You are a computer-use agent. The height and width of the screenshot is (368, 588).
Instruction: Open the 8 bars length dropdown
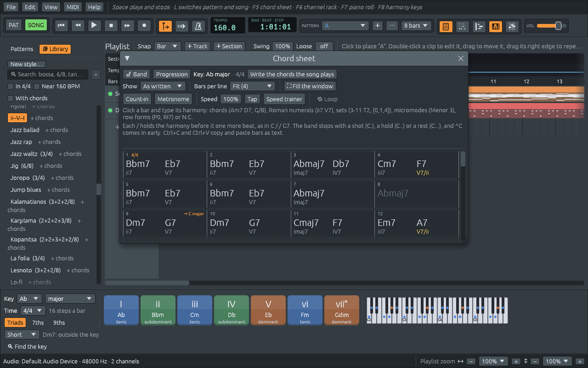click(x=416, y=26)
